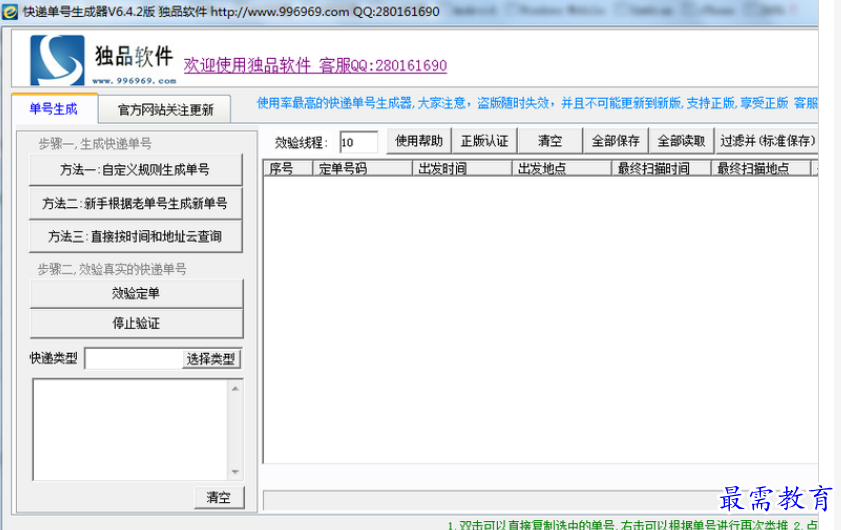
Task: Click the 正版认证 toolbar button
Action: (x=484, y=141)
